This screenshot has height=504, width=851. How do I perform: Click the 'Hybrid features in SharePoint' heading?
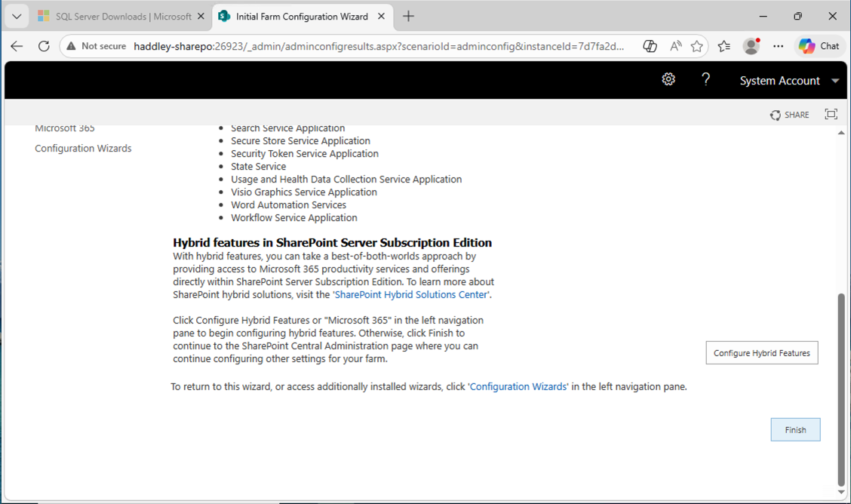coord(332,242)
